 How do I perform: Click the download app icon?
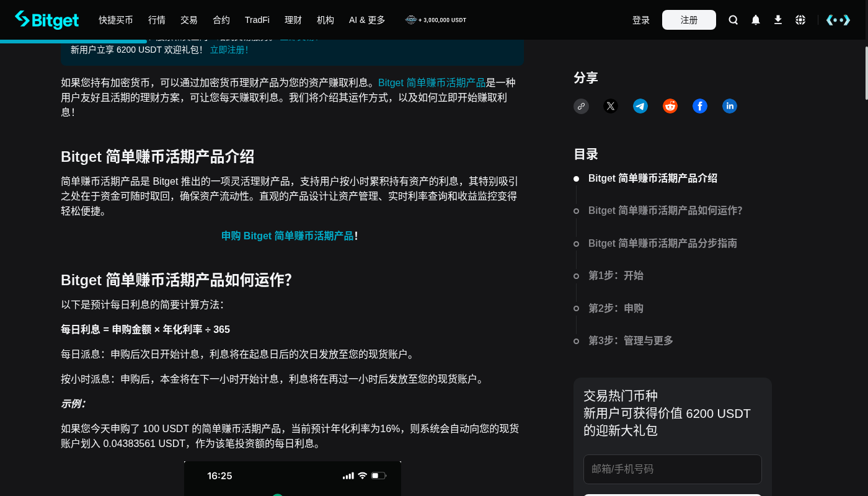pos(778,20)
